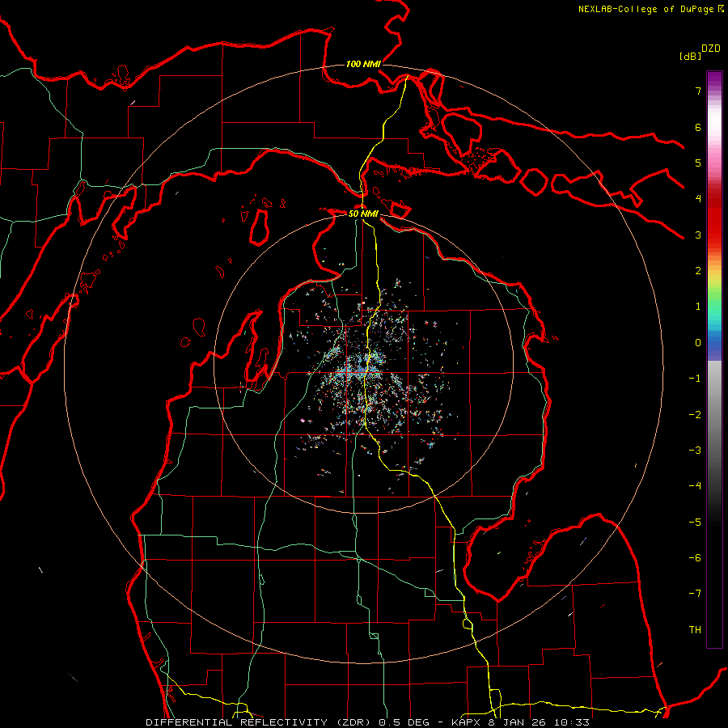728x728 pixels.
Task: Click the 2 value on color scale
Action: (x=698, y=271)
